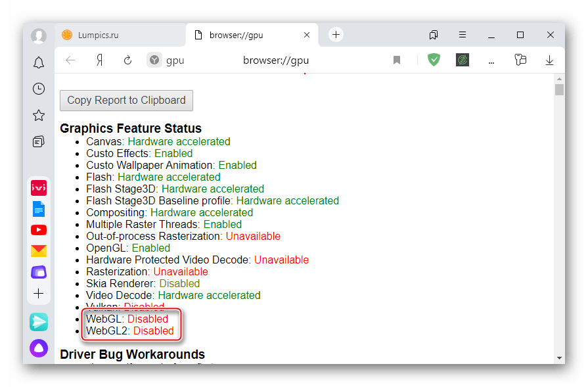Launch ivi app from sidebar
Screen dimensions: 588x387
[x=39, y=187]
